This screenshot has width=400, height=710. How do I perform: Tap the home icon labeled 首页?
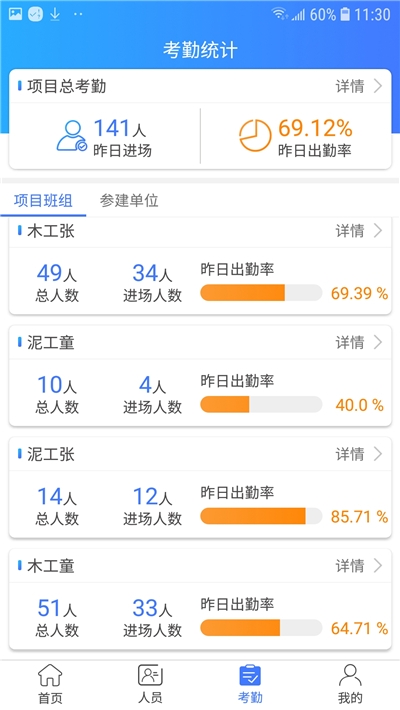click(x=50, y=676)
